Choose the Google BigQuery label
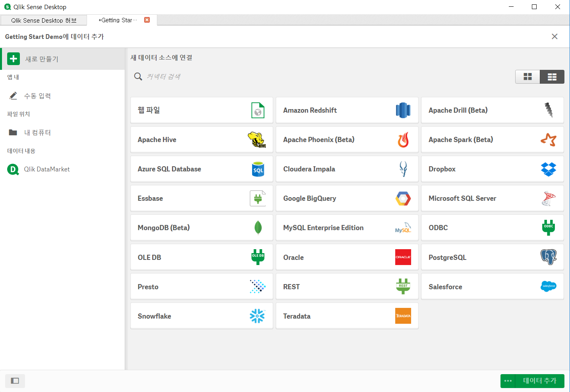The image size is (570, 392). 309,198
